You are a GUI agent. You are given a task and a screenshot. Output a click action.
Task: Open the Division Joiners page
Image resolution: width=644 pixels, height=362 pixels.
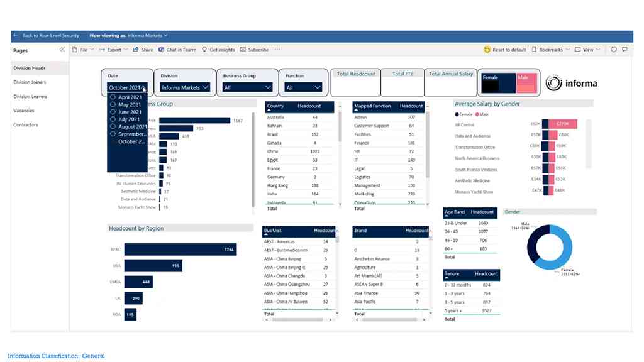click(30, 82)
